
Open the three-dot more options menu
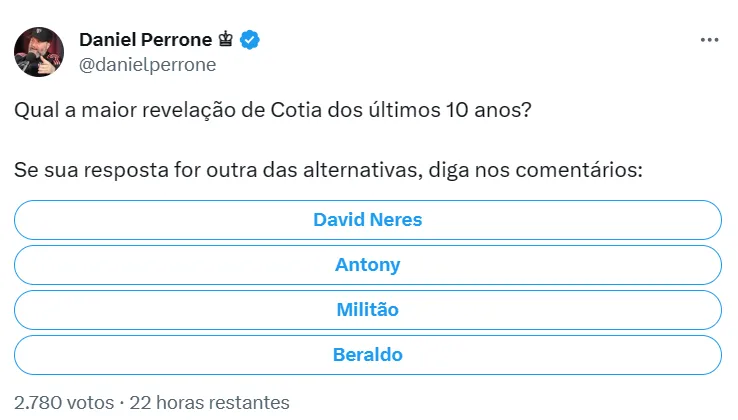[x=709, y=39]
